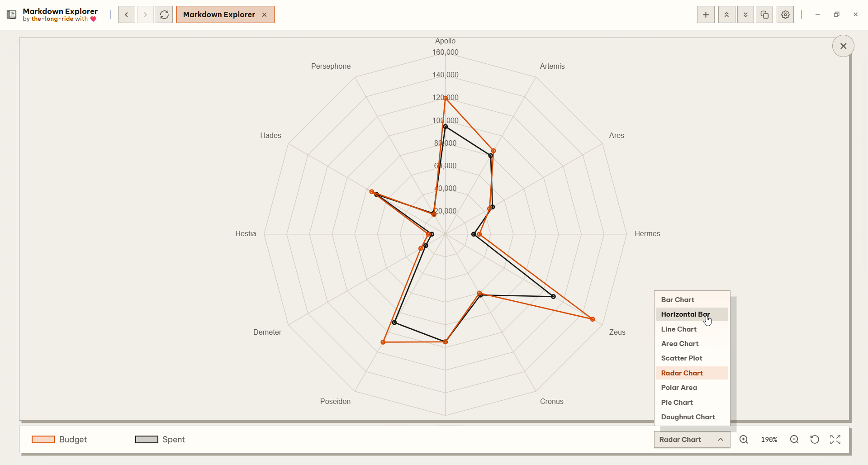Viewport: 868px width, 465px height.
Task: Go back with the left arrow button
Action: point(127,14)
